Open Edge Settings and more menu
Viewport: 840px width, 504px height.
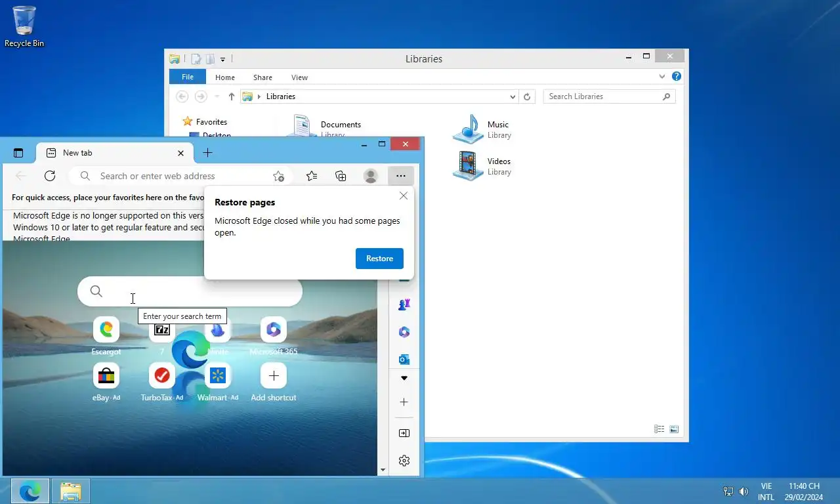pyautogui.click(x=401, y=176)
